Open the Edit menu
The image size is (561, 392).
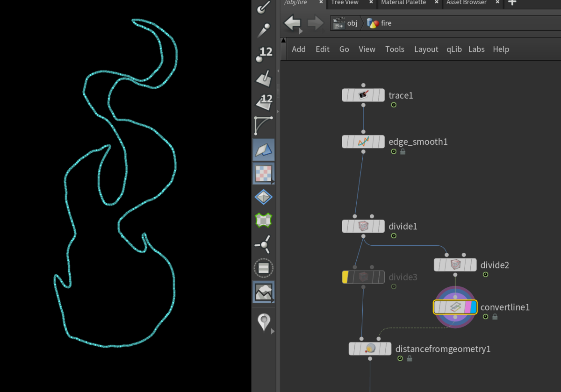click(323, 49)
